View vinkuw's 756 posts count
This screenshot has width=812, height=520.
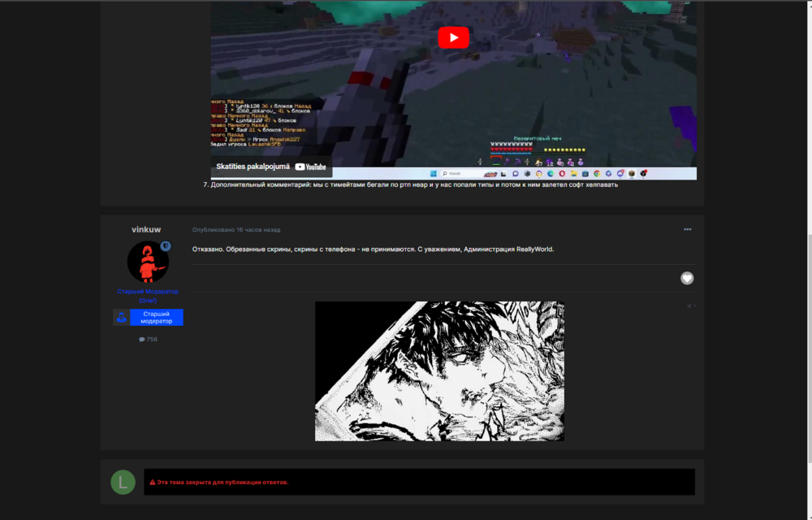click(148, 340)
